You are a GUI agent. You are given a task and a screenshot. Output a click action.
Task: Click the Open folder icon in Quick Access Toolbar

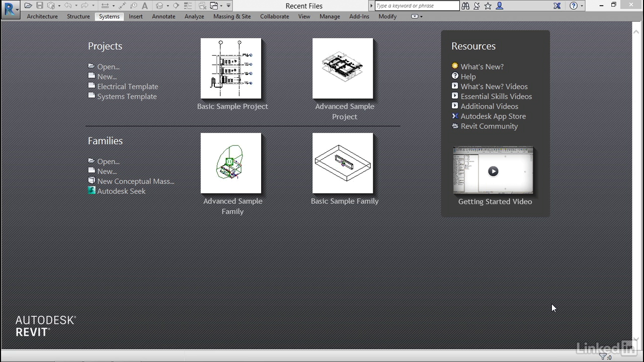pos(28,6)
